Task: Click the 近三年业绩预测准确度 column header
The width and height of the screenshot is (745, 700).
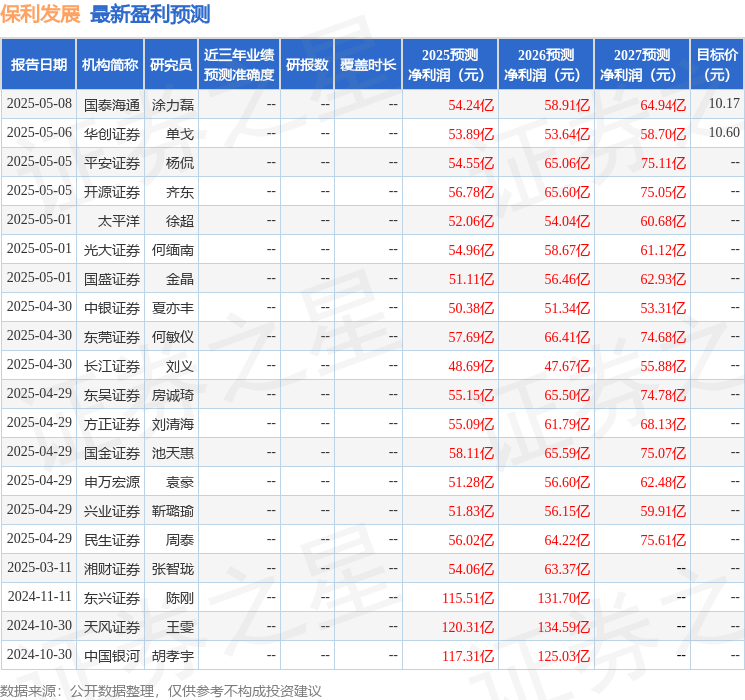Action: pyautogui.click(x=239, y=64)
